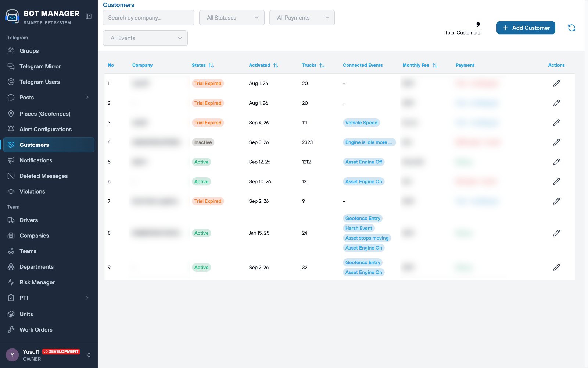Edit customer row 7 pencil icon

point(556,201)
